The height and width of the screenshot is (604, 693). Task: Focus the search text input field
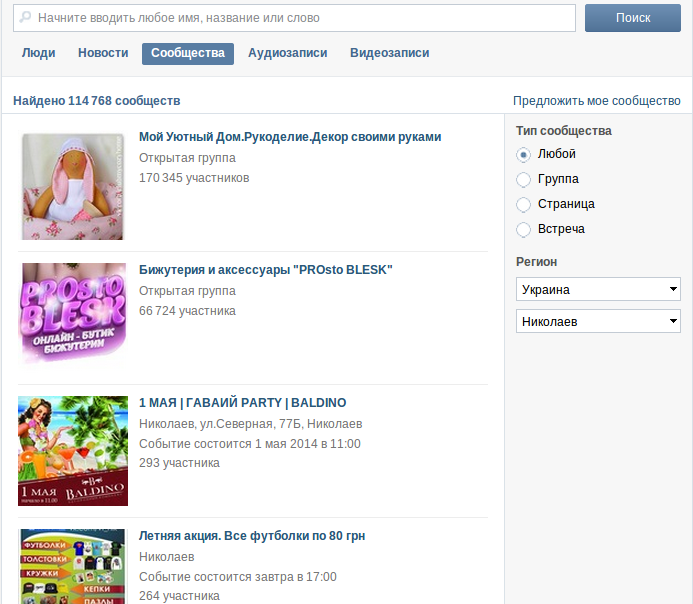pyautogui.click(x=300, y=18)
